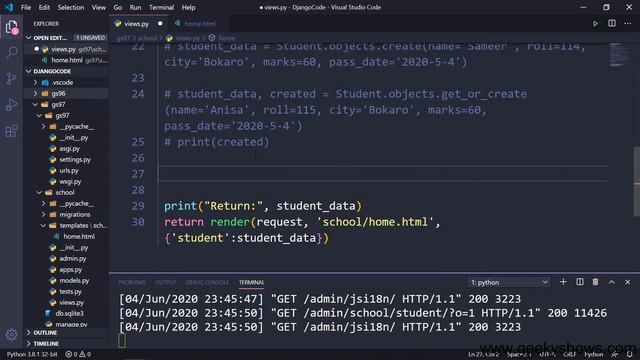640x360 pixels.
Task: Open the File menu
Action: click(26, 7)
